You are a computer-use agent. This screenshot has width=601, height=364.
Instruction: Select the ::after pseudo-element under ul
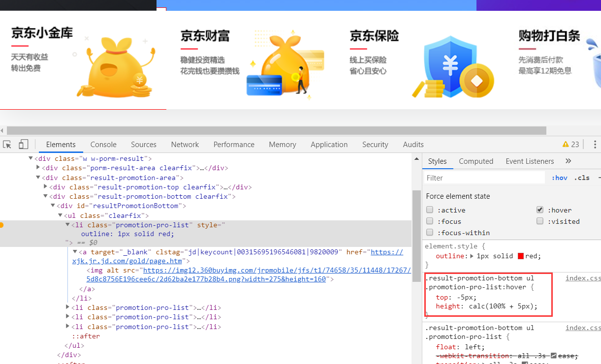click(86, 336)
